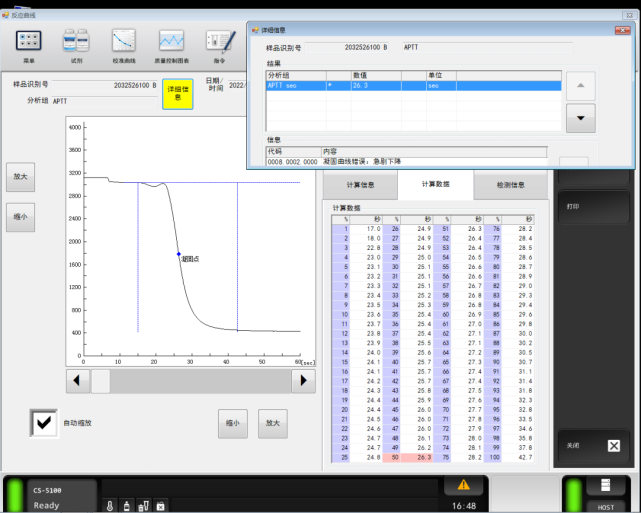The image size is (641, 513).
Task: Click the 打印 print button
Action: (594, 207)
